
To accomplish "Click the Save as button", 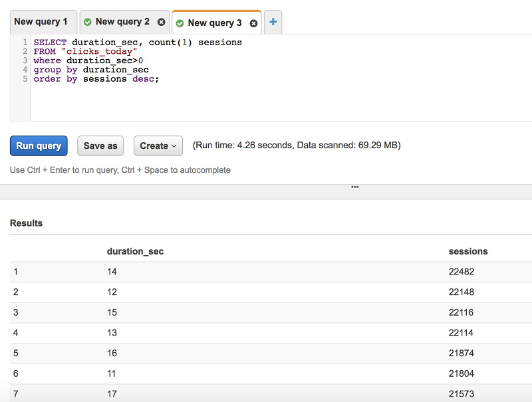I will coord(100,146).
